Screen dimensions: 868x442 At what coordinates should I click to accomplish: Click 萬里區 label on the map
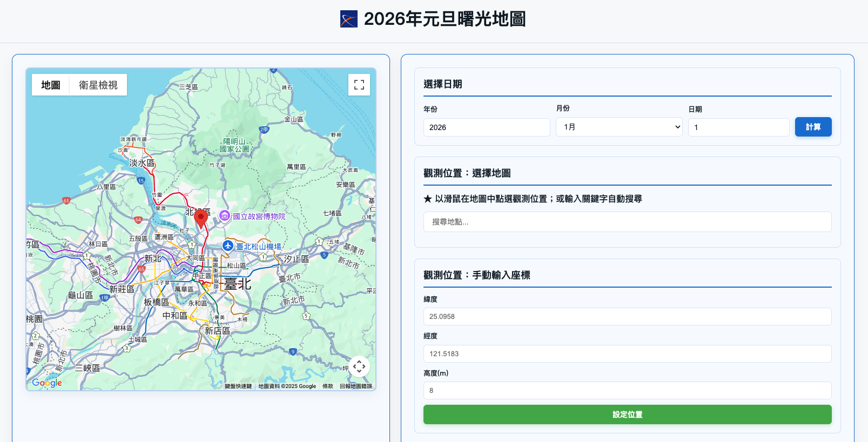297,167
